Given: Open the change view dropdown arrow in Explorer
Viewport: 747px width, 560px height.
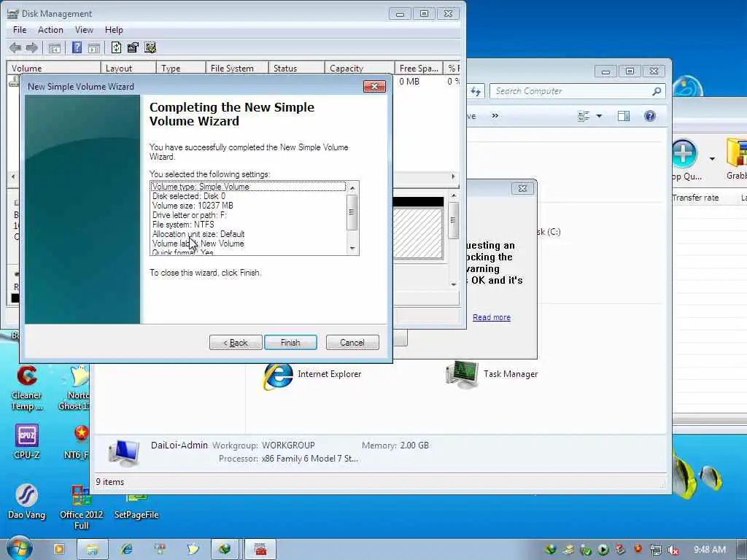Looking at the screenshot, I should pos(600,116).
